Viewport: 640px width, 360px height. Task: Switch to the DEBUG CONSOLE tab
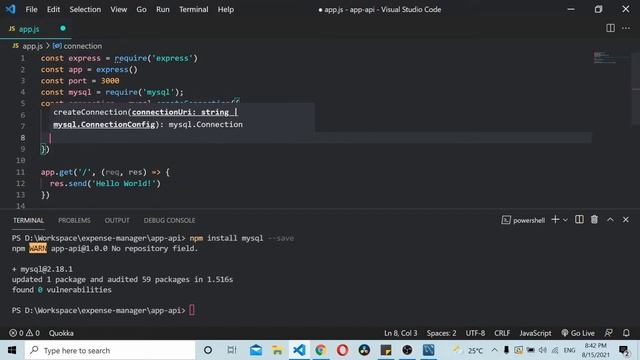tap(169, 220)
